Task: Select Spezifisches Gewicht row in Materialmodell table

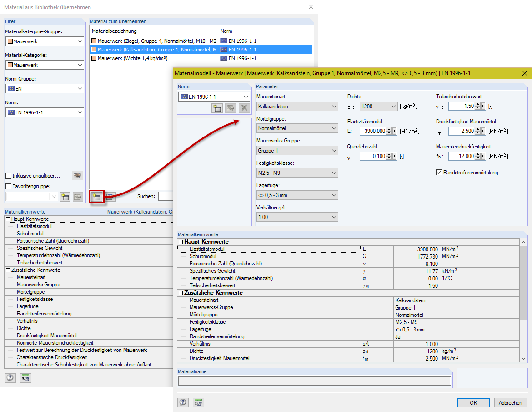Action: point(348,271)
